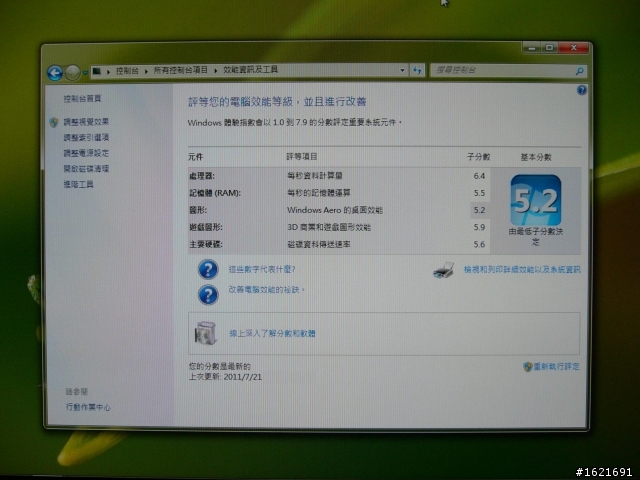Viewport: 640px width, 480px height.
Task: Open 控制台首頁 in the sidebar
Action: [x=82, y=98]
